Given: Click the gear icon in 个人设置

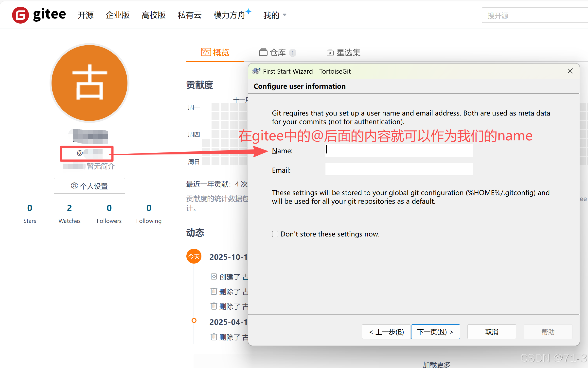Looking at the screenshot, I should [x=74, y=186].
